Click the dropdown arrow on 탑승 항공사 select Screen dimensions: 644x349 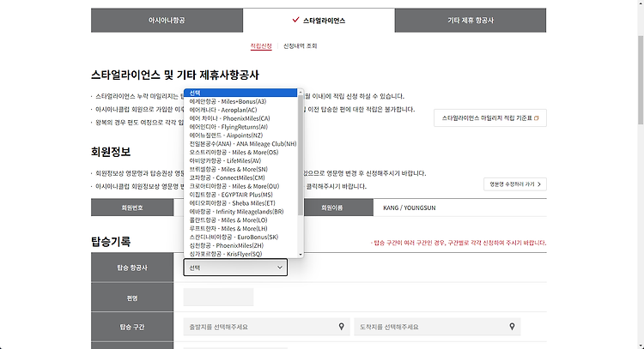(280, 268)
